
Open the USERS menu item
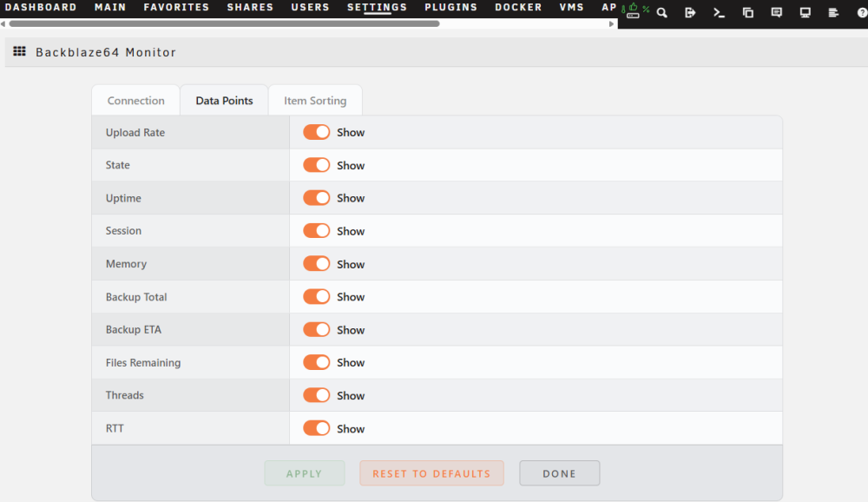click(311, 7)
